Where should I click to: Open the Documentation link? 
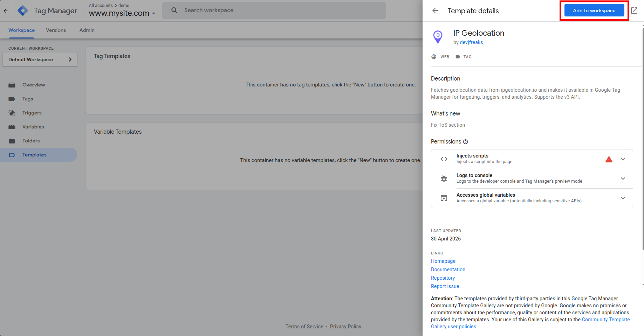click(448, 269)
